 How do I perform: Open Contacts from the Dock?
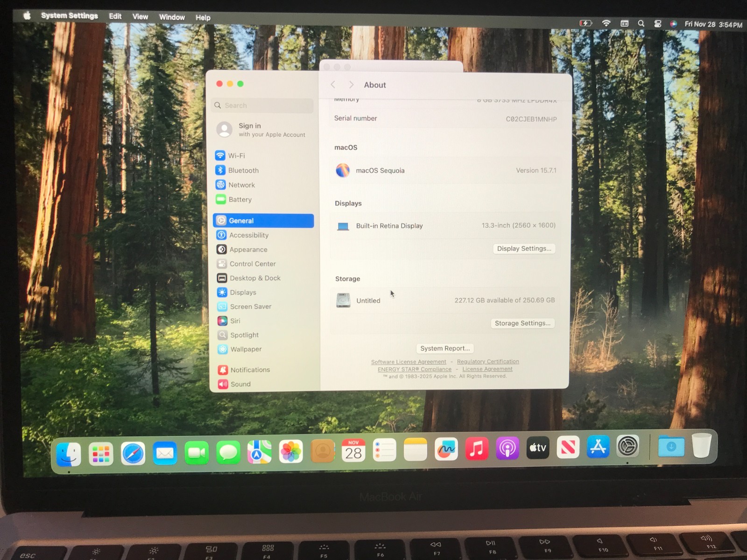[323, 451]
